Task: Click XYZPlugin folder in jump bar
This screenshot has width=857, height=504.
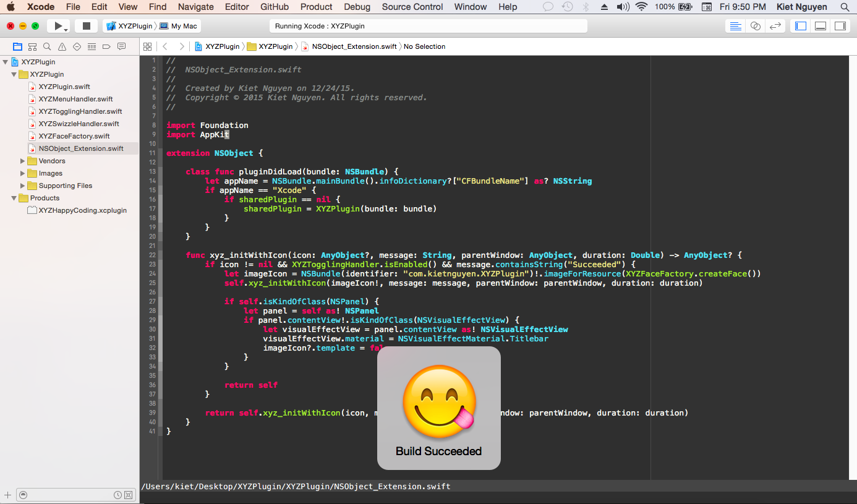Action: (270, 46)
